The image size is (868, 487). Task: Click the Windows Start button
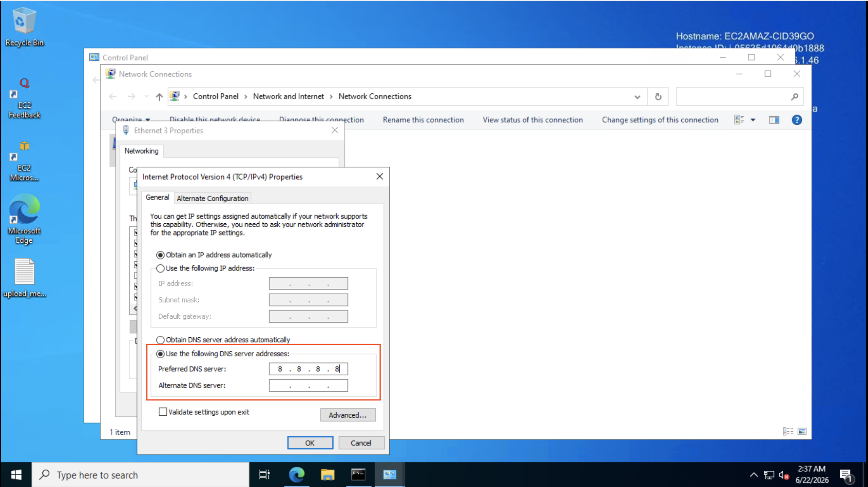[16, 475]
